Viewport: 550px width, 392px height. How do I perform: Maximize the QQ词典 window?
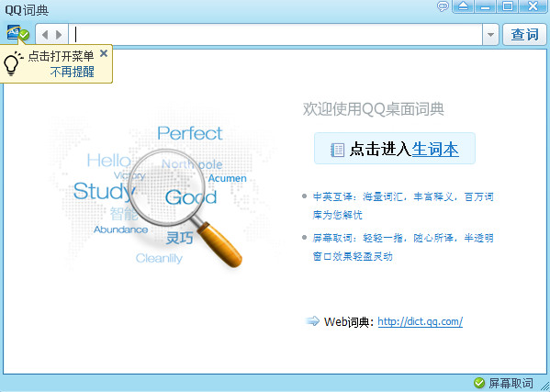(x=508, y=6)
